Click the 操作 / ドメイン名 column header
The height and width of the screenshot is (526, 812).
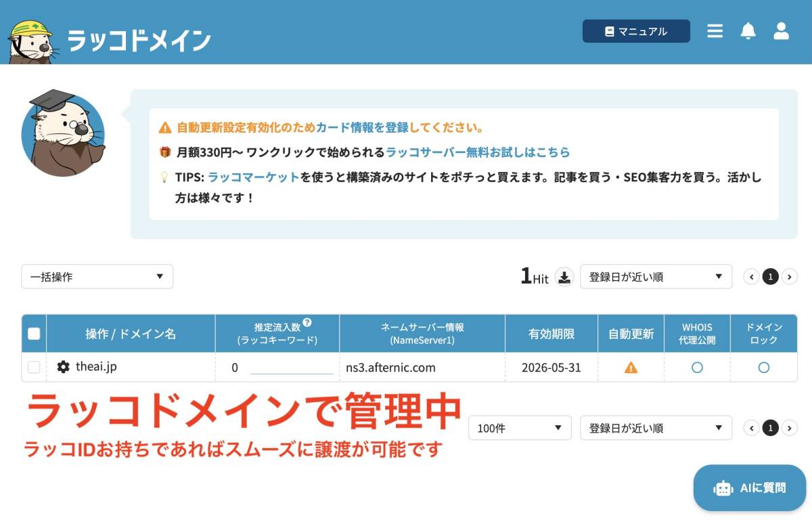[131, 333]
